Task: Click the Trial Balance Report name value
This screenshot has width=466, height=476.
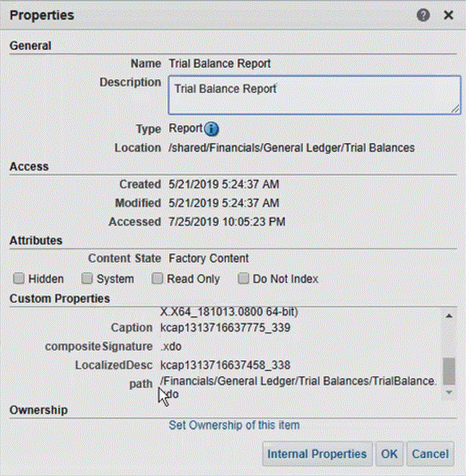Action: pyautogui.click(x=220, y=64)
